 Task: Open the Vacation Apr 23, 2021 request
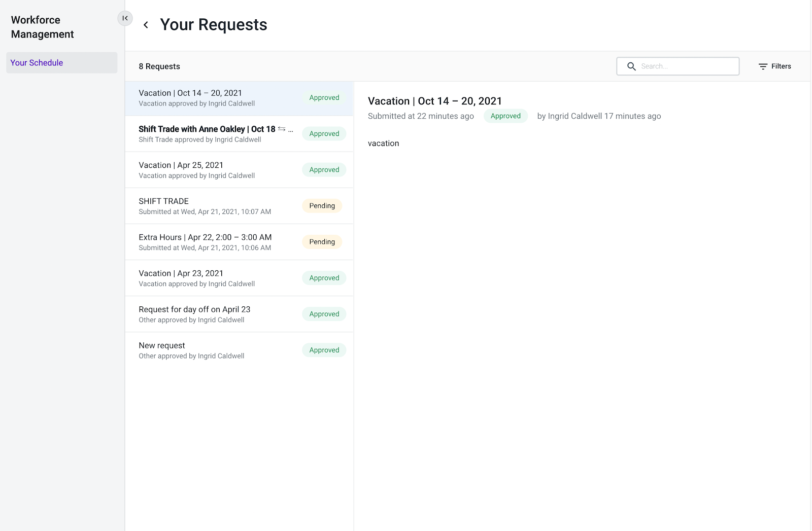[239, 278]
